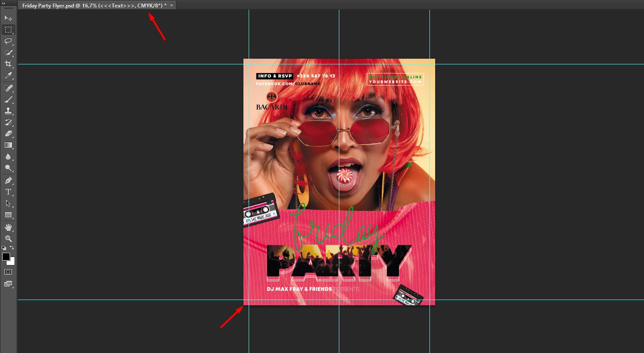Select the Quick Selection tool
Screen dimensions: 644x353
[8, 53]
